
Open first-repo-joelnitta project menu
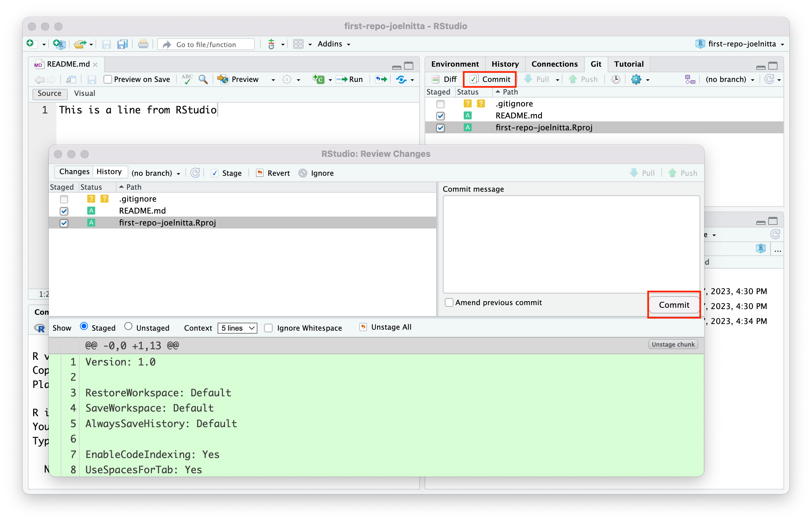(x=741, y=44)
